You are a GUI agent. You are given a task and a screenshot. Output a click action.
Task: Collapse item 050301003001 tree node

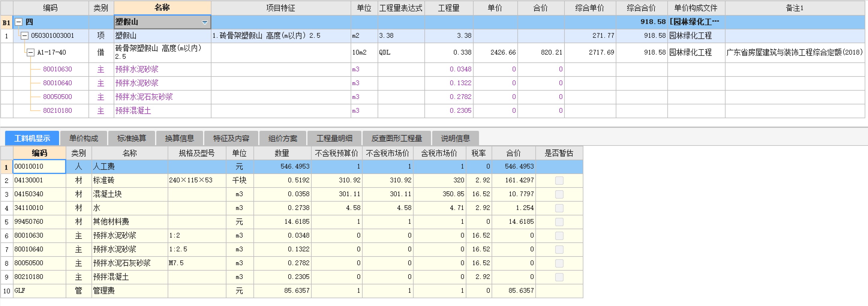tap(24, 36)
